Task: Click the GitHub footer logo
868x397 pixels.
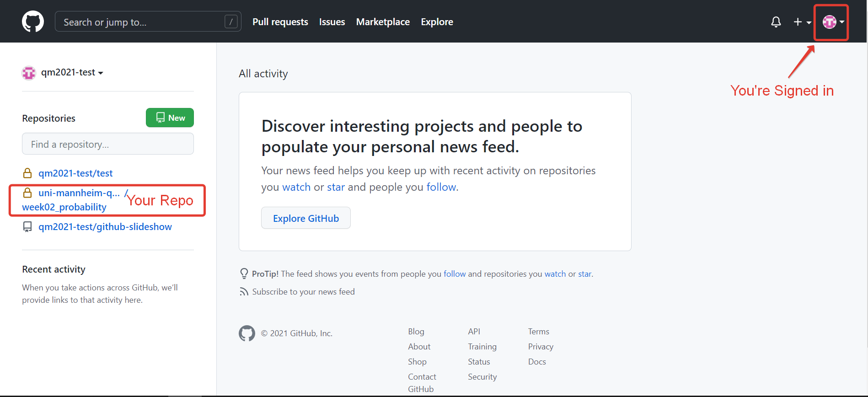Action: point(247,333)
